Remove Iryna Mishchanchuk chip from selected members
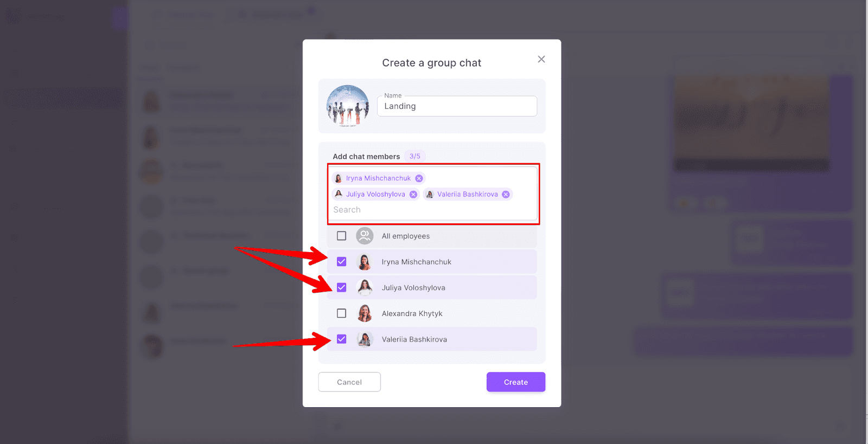Viewport: 868px width, 444px height. 419,178
